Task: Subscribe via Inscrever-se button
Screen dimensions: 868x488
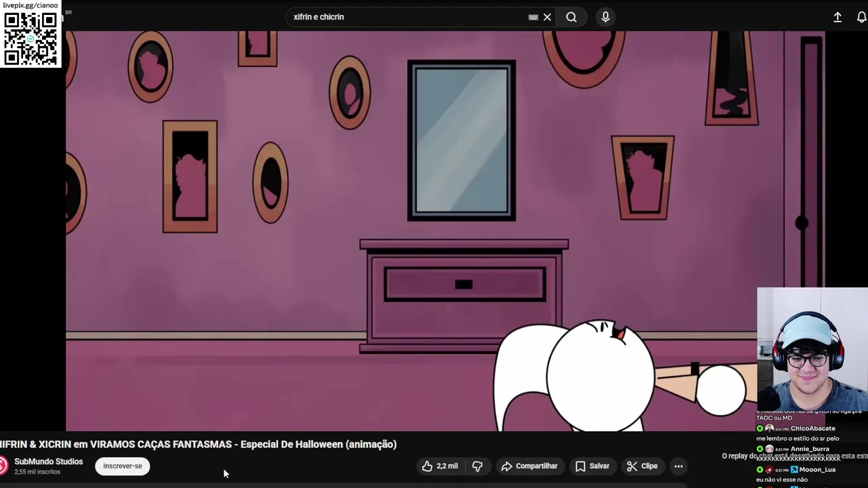Action: tap(122, 466)
